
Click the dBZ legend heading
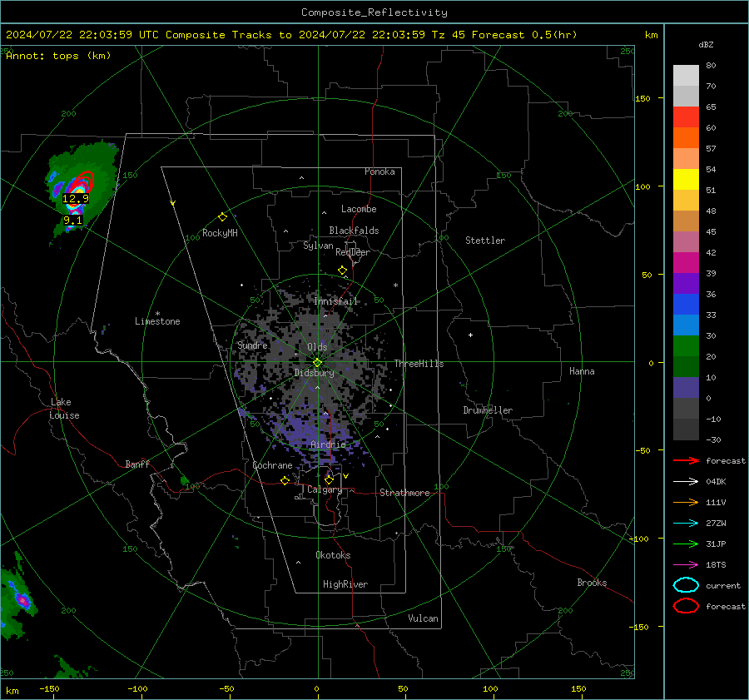click(x=706, y=44)
